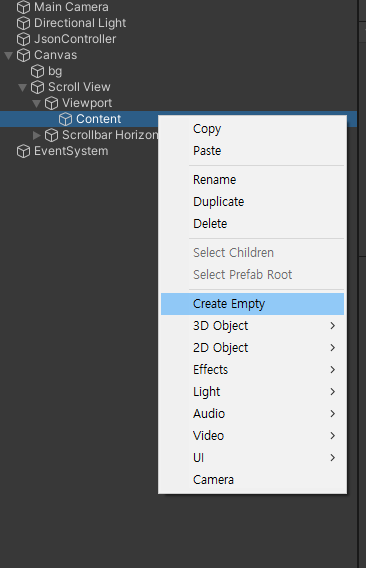The height and width of the screenshot is (568, 366).
Task: Select Scroll View object name
Action: (x=79, y=87)
